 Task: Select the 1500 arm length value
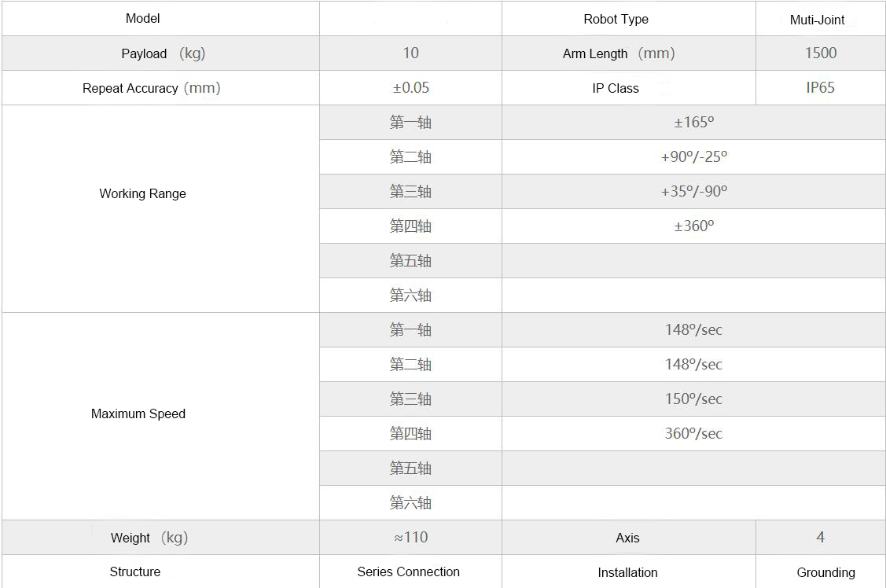[821, 53]
